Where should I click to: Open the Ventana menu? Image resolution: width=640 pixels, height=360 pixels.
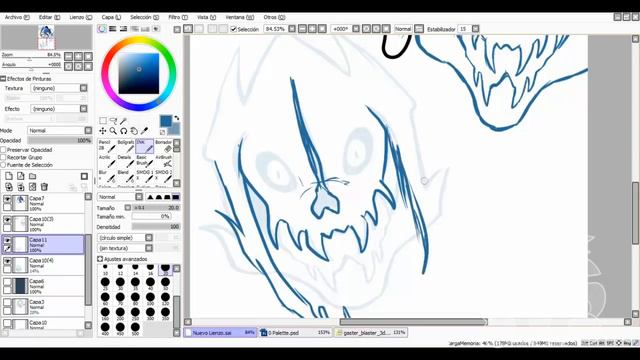[240, 17]
